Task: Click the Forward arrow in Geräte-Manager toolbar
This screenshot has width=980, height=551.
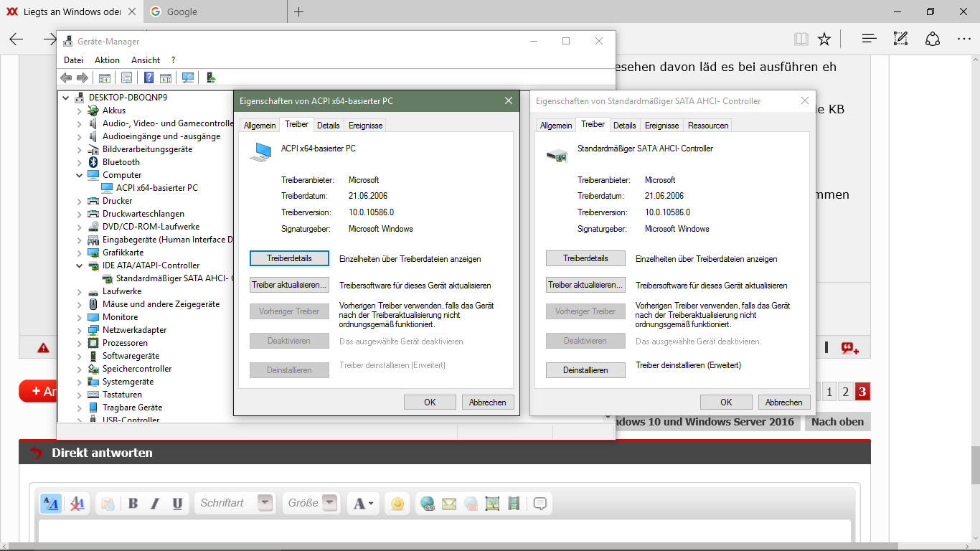Action: click(x=83, y=77)
